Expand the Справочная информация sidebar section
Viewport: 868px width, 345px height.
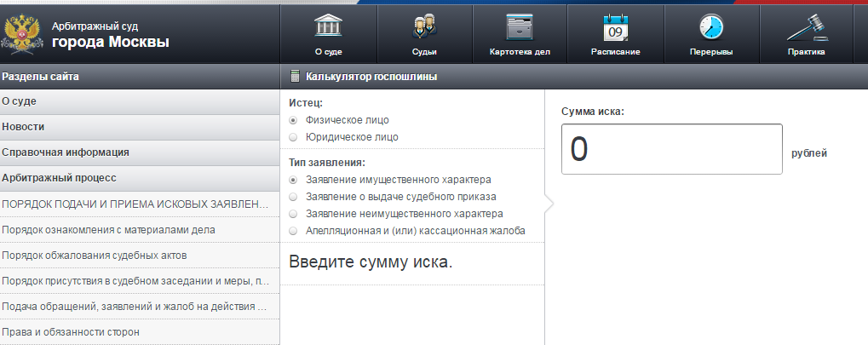66,152
